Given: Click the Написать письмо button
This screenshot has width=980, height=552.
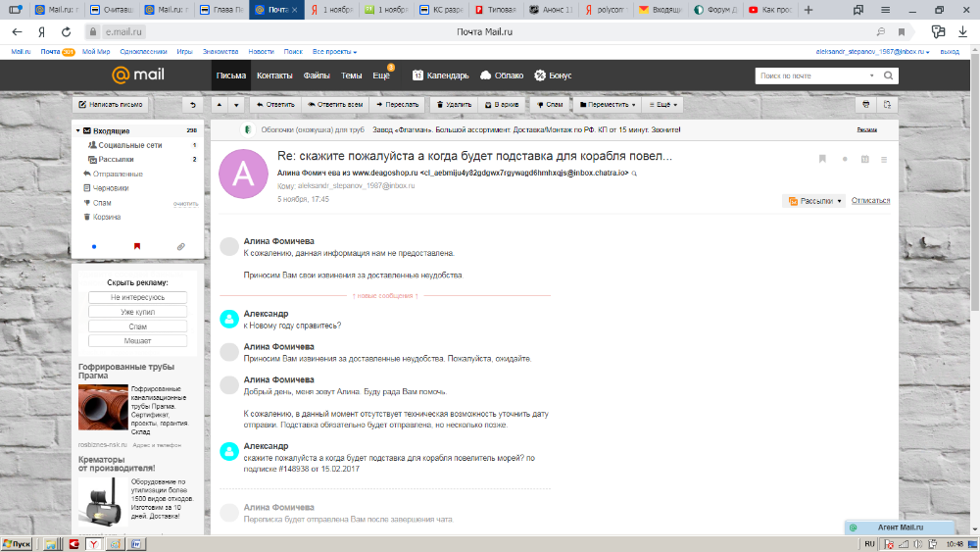Looking at the screenshot, I should click(112, 104).
